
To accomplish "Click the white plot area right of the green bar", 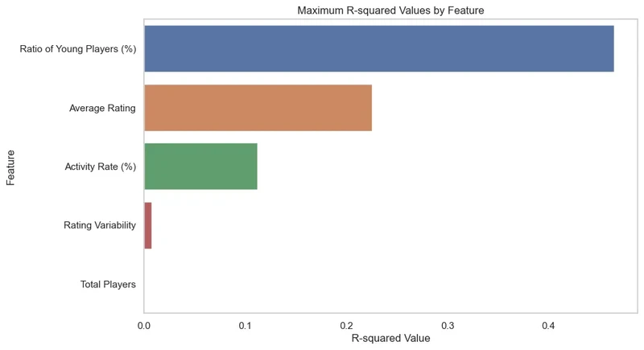I will pyautogui.click(x=443, y=167).
